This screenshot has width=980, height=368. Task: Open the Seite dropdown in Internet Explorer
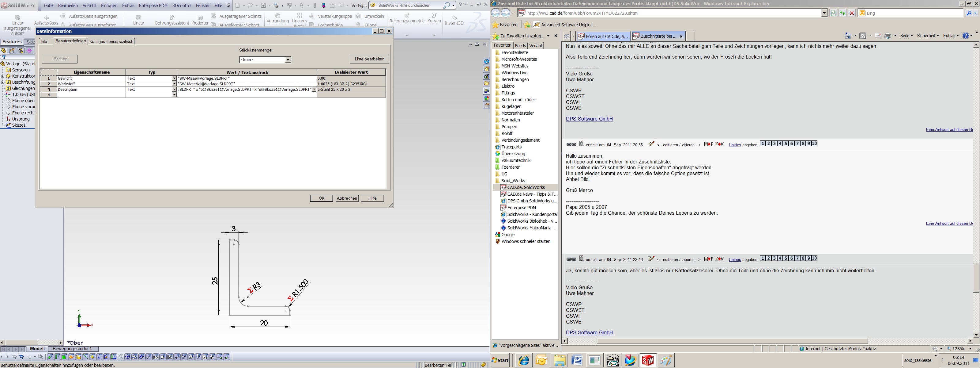(x=907, y=36)
